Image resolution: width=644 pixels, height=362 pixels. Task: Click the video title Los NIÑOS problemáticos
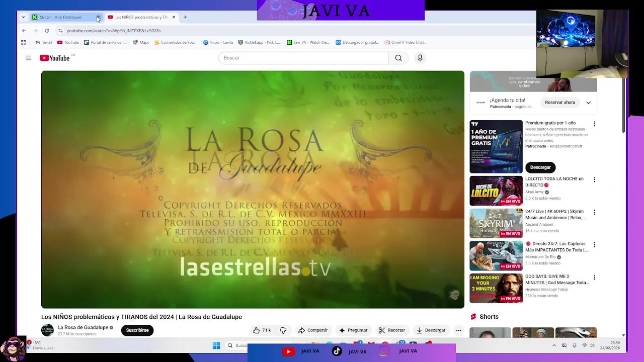141,317
